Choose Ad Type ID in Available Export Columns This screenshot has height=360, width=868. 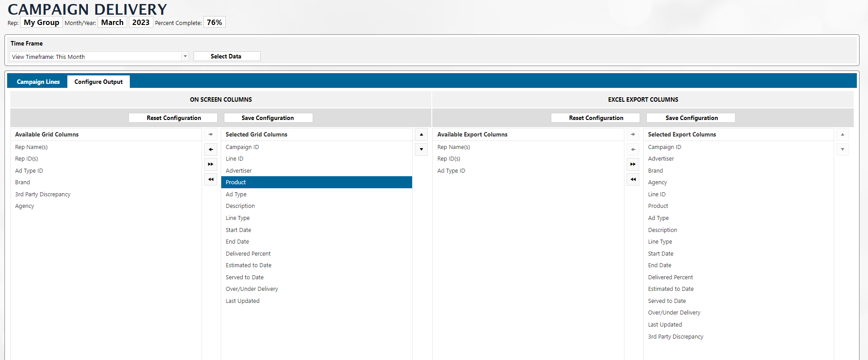pos(451,171)
